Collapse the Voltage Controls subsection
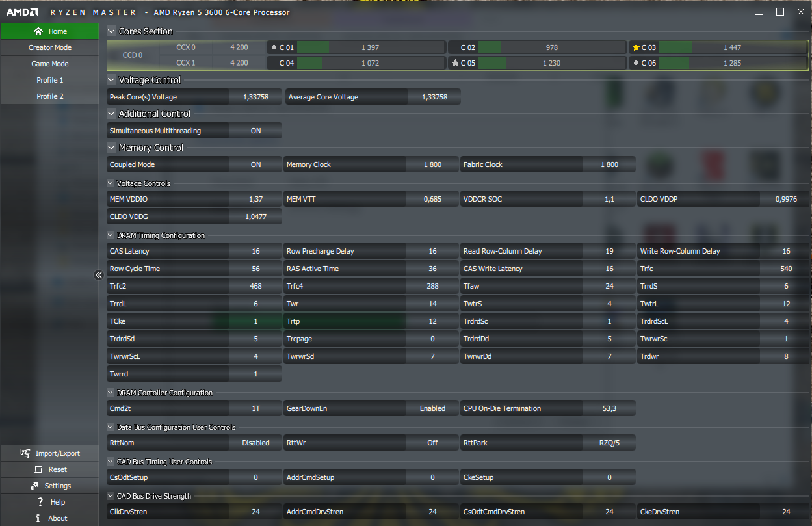This screenshot has width=812, height=526. (110, 183)
